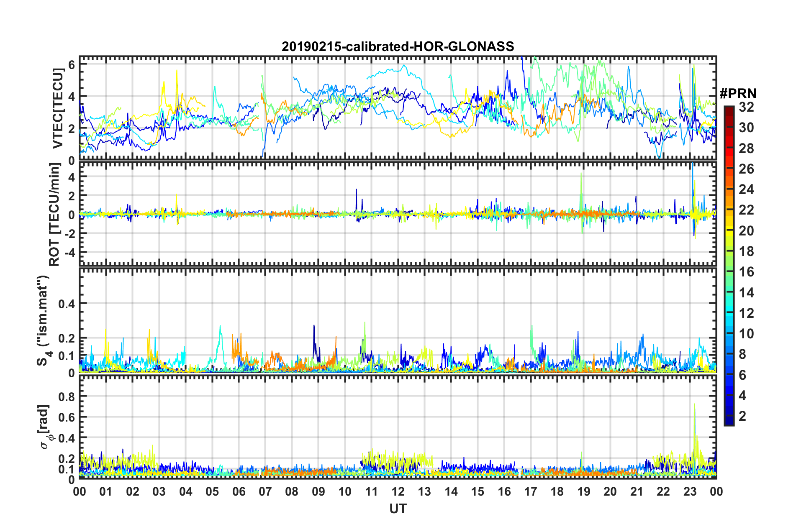Select the ROT [TECU/min] y-axis label

click(x=54, y=215)
